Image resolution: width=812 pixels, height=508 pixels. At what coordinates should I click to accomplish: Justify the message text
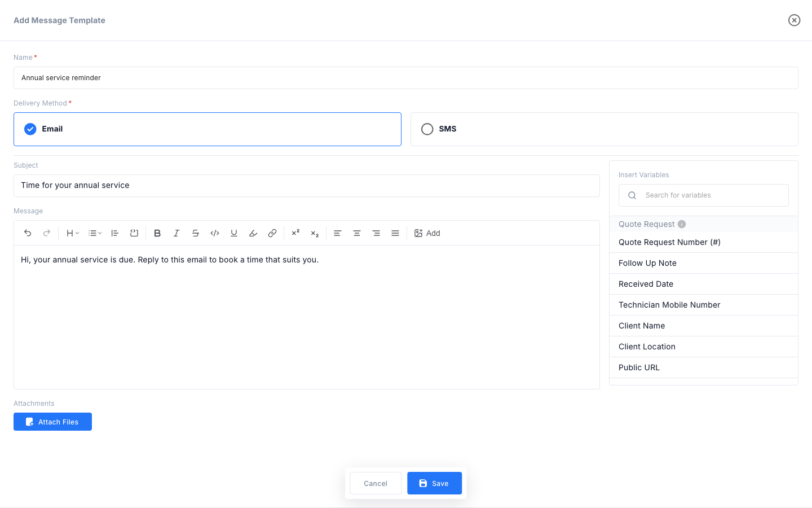[395, 233]
